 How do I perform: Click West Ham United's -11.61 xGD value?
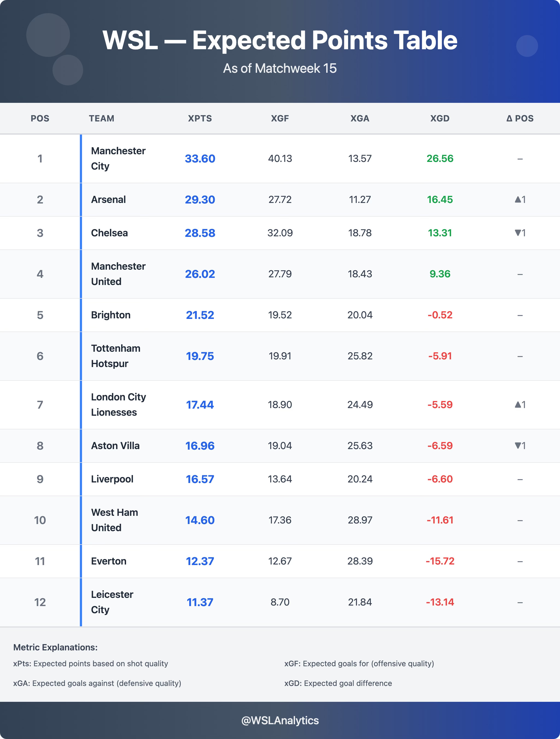[x=440, y=520]
